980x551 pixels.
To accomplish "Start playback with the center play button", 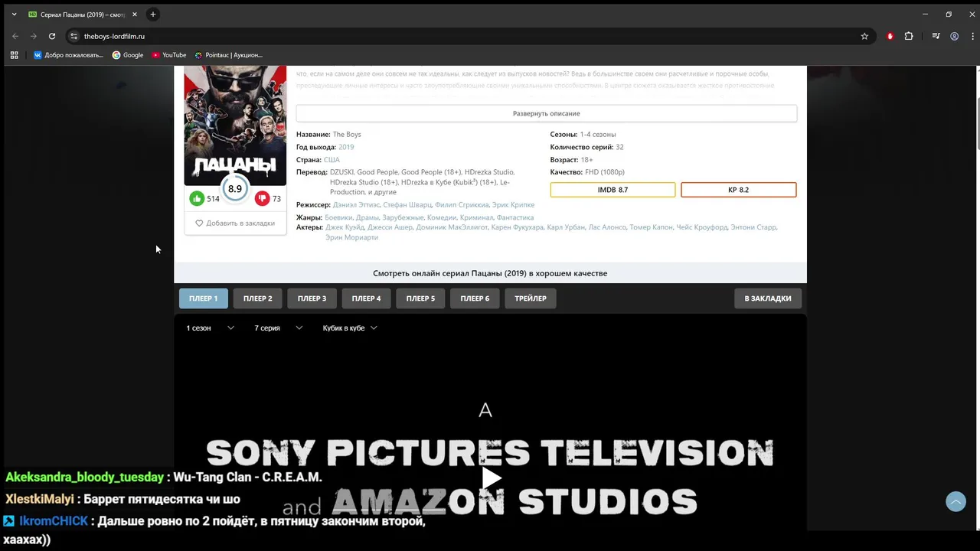I will point(491,479).
